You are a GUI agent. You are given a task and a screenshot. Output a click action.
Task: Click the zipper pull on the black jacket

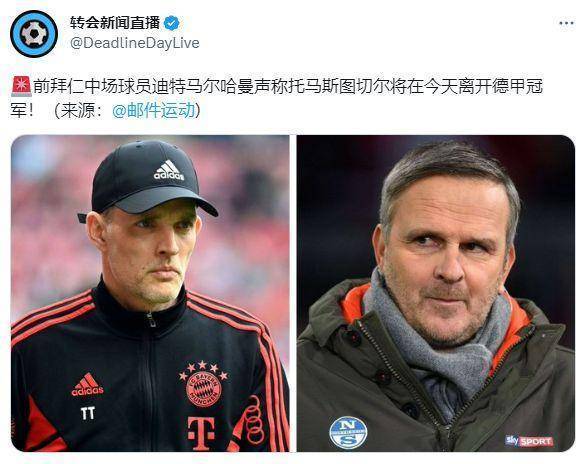coord(151,319)
